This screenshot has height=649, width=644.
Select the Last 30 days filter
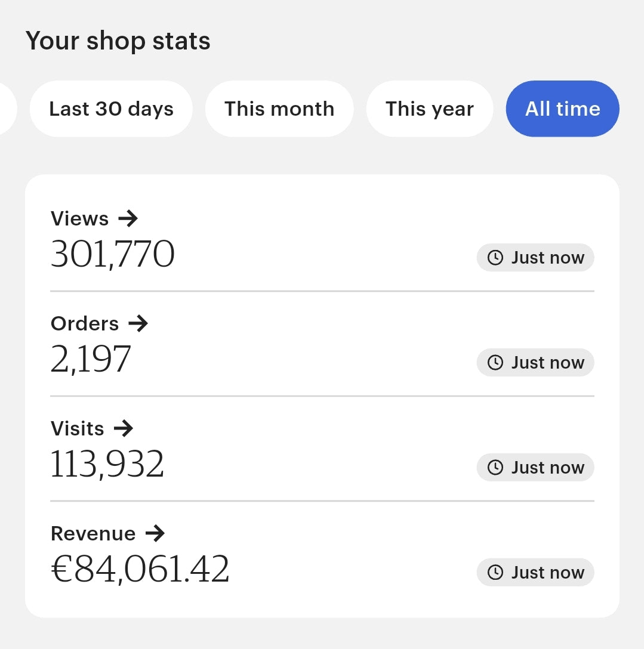[x=111, y=109]
